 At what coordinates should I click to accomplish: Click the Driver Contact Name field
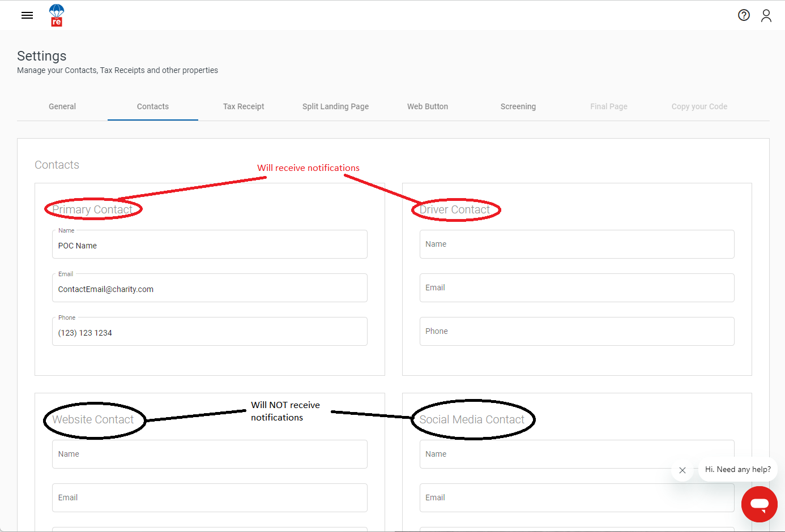(577, 244)
